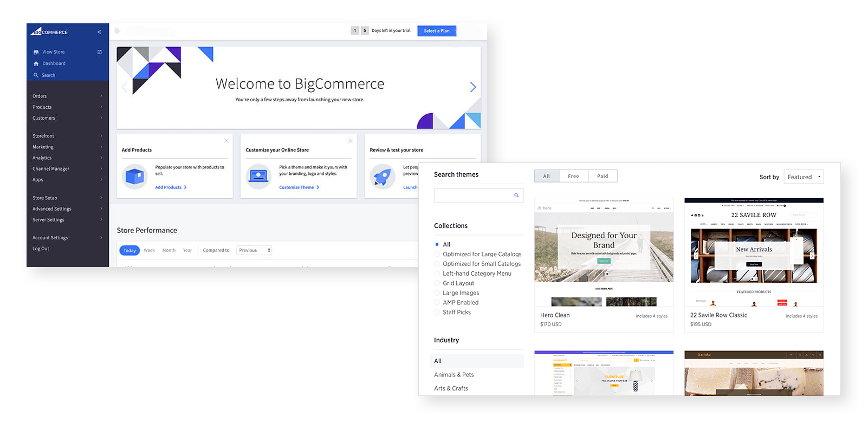Open the Sort by Featured dropdown
Viewport: 868px width, 423px height.
click(x=804, y=177)
